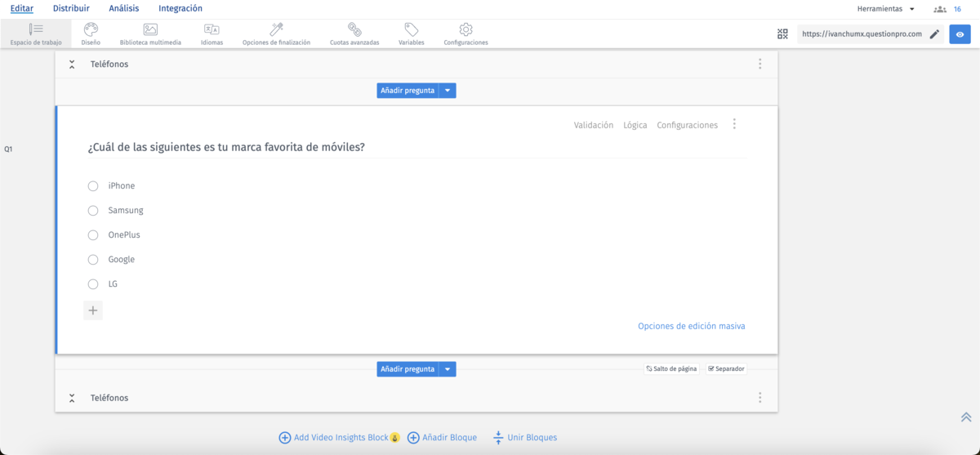Open the Lógica question tab

(x=635, y=125)
